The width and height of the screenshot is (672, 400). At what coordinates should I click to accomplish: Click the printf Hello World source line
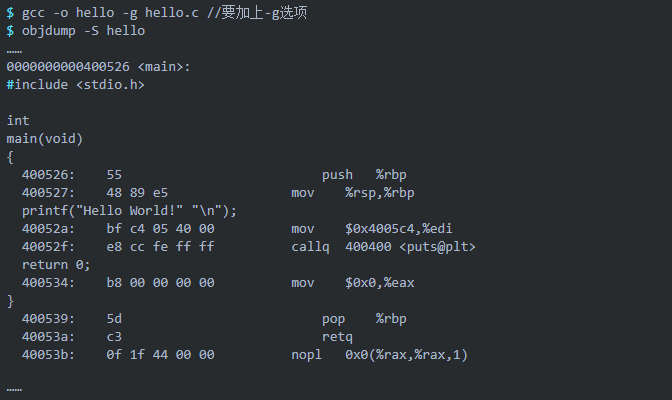coord(129,210)
